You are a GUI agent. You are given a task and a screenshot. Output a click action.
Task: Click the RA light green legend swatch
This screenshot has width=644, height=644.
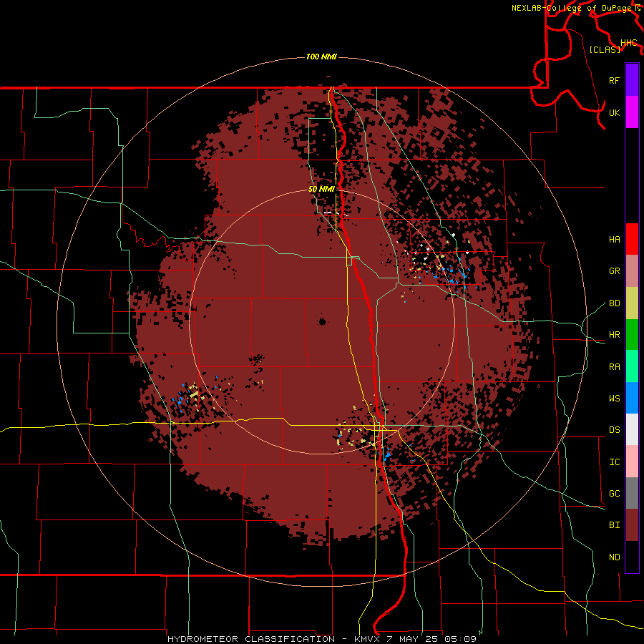[x=632, y=366]
